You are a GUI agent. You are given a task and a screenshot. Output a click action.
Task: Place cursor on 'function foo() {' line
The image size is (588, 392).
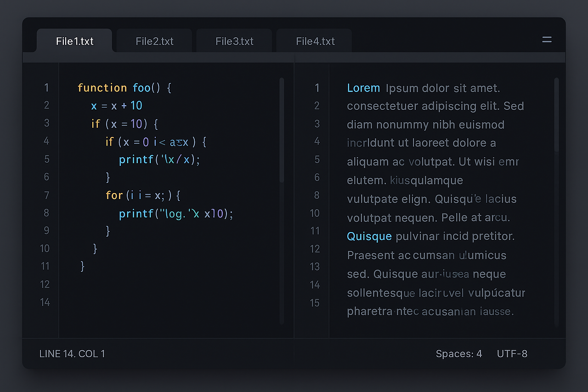(124, 88)
